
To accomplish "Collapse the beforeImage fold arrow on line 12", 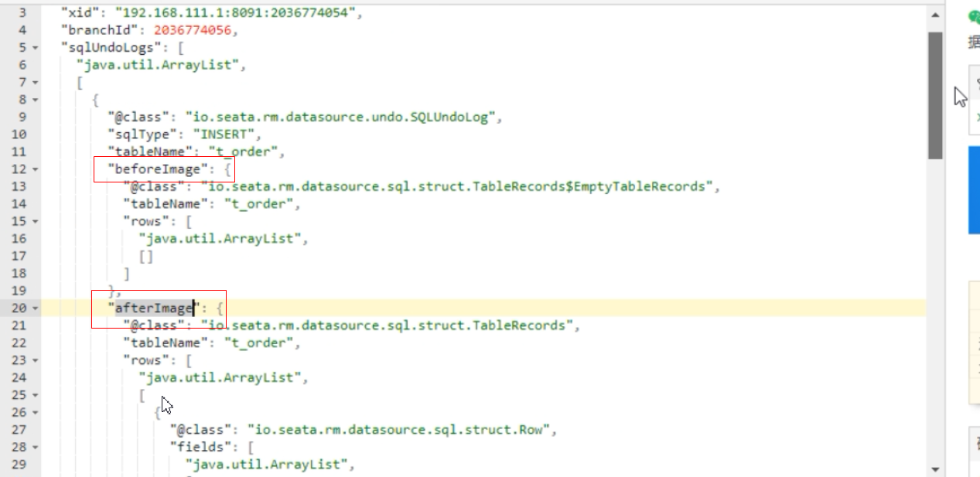I will (35, 169).
